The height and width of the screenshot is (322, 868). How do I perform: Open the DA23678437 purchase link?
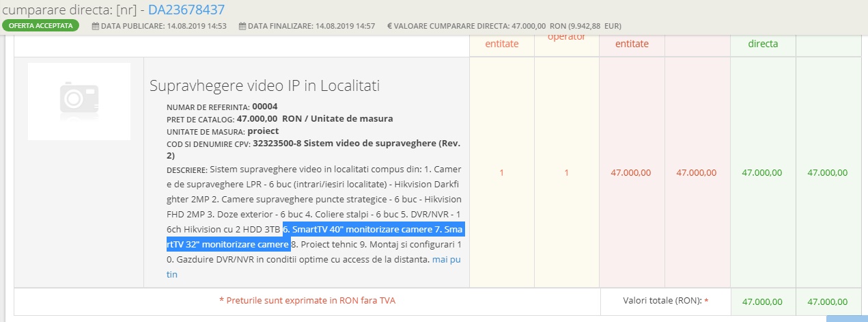click(186, 10)
